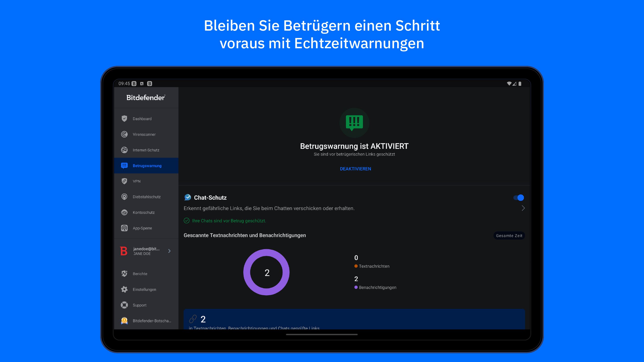Click the purple Benachrichtigungen legend dot

tap(356, 287)
